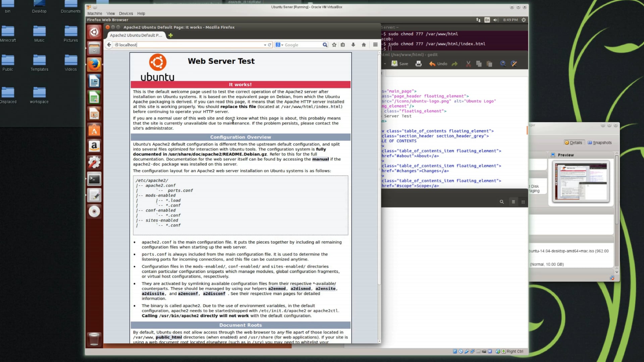This screenshot has width=644, height=362.
Task: Follow the a2disconf link
Action: [x=214, y=294]
